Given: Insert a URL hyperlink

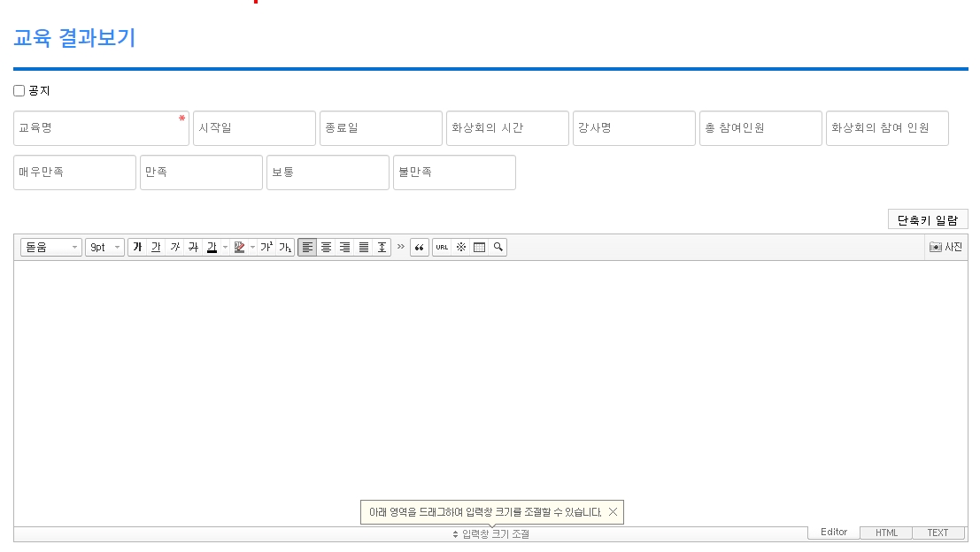Looking at the screenshot, I should [x=442, y=248].
